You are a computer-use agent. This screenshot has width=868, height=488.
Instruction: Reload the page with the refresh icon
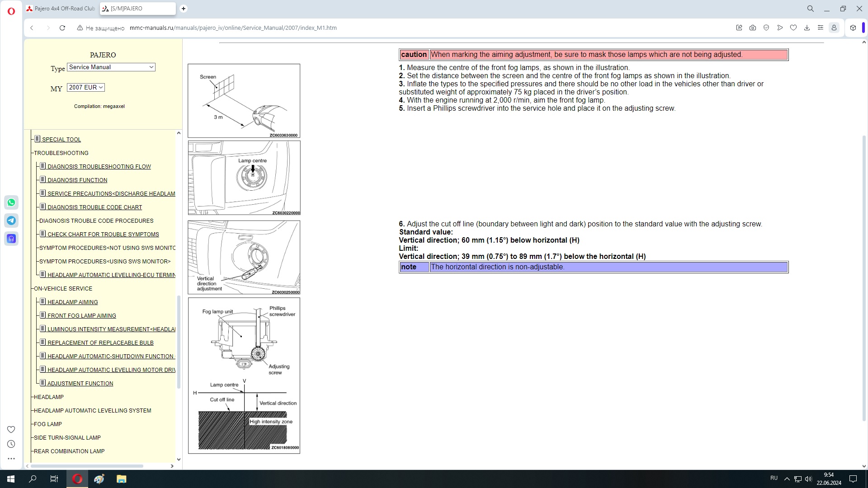coord(62,28)
